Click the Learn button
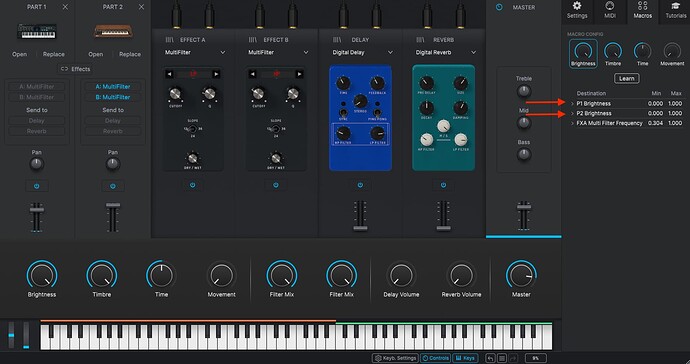This screenshot has width=690, height=364. 627,78
